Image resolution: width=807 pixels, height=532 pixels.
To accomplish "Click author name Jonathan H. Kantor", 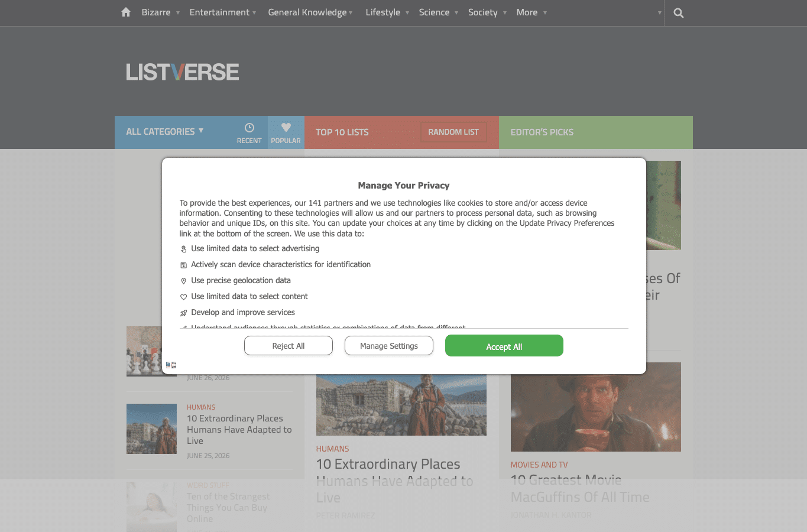I will point(551,515).
